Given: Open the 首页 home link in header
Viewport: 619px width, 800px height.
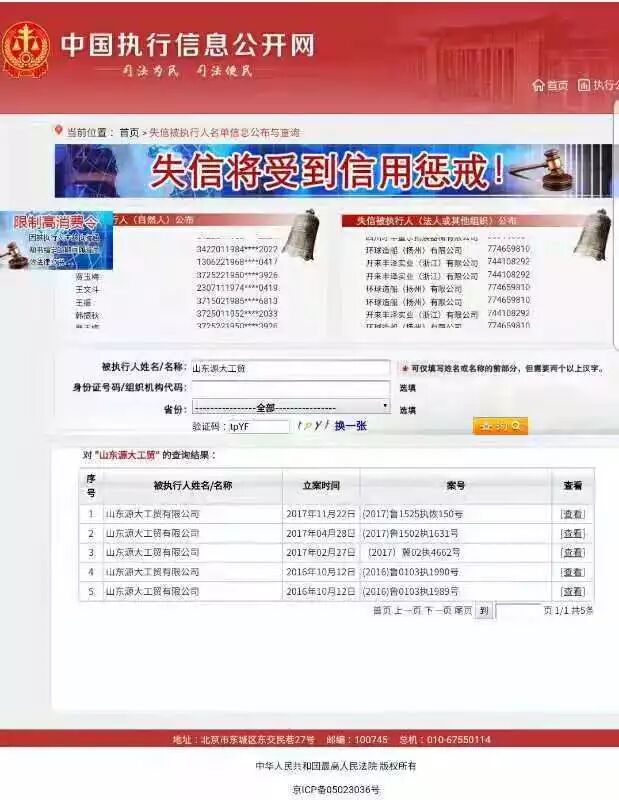Looking at the screenshot, I should [557, 86].
